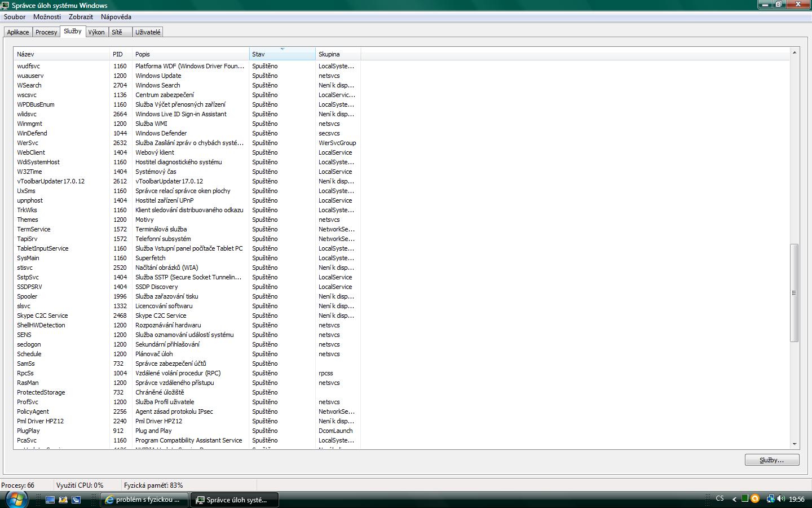The width and height of the screenshot is (812, 508).
Task: Switch to the Procesy tab
Action: [46, 32]
